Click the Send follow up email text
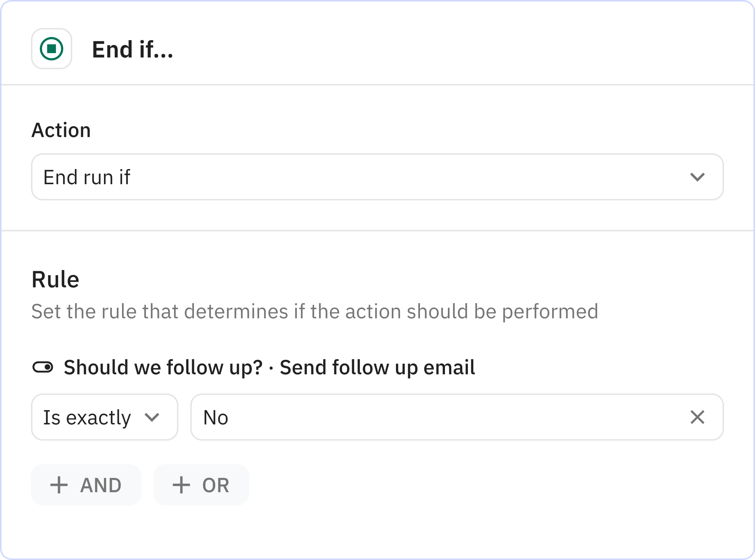 pyautogui.click(x=377, y=367)
